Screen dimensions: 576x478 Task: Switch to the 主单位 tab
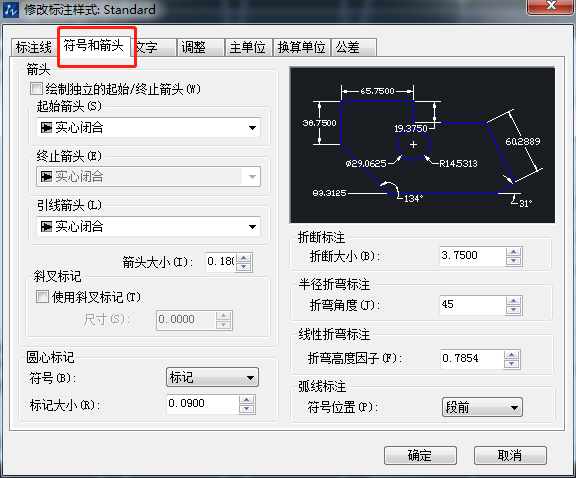click(x=248, y=47)
